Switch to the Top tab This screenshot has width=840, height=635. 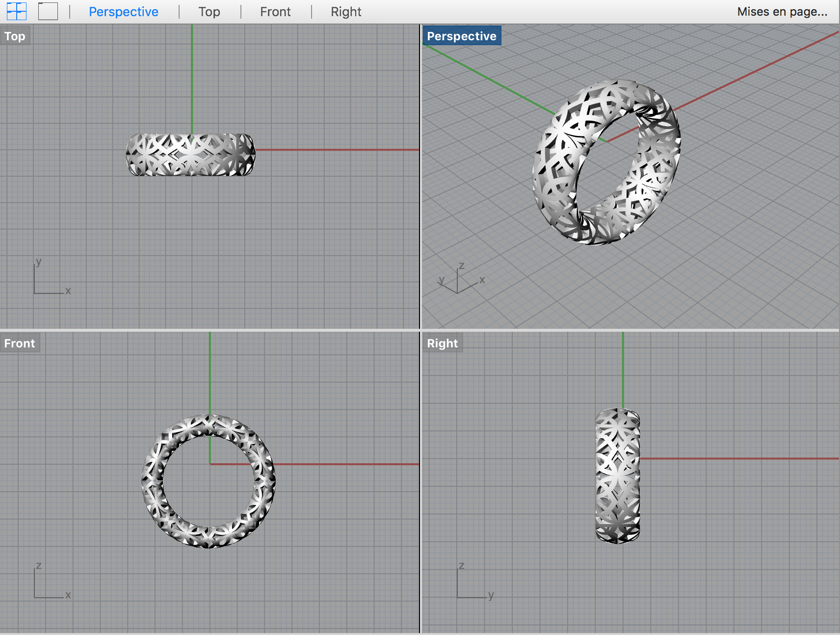pos(209,12)
